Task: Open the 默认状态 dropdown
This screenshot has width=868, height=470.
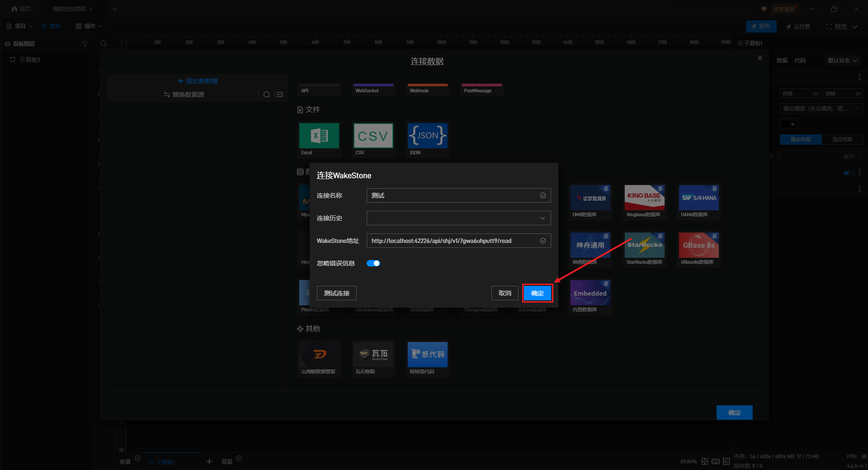Action: click(842, 61)
